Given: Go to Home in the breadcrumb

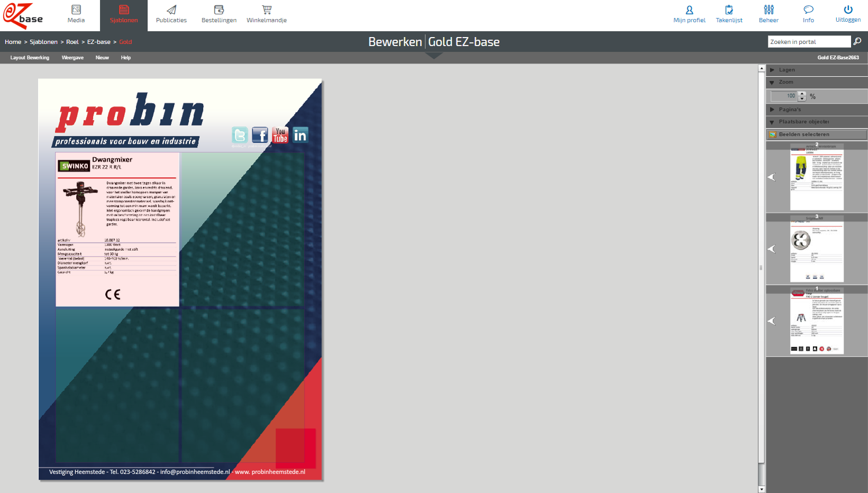Looking at the screenshot, I should [13, 42].
